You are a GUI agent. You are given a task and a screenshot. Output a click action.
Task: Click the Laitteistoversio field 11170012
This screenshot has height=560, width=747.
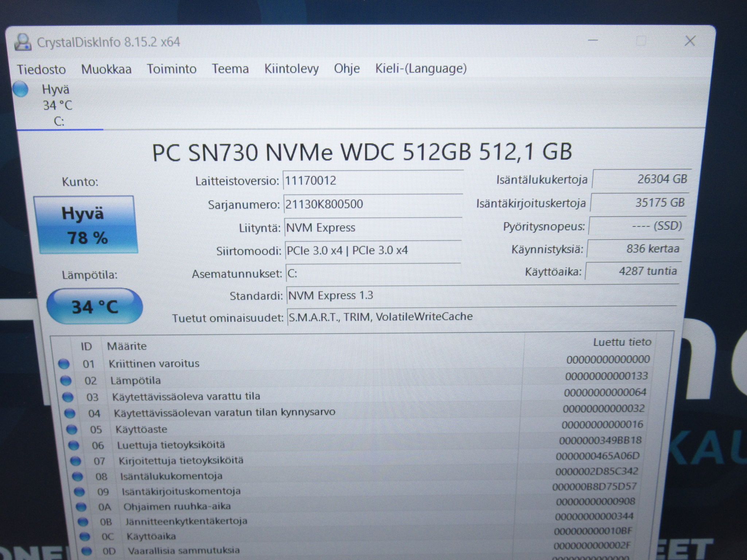click(373, 181)
